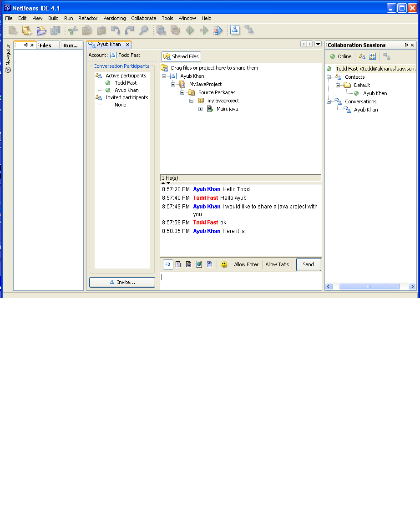Select Todd Fast session account row
Image resolution: width=420 pixels, height=527 pixels.
pos(371,69)
